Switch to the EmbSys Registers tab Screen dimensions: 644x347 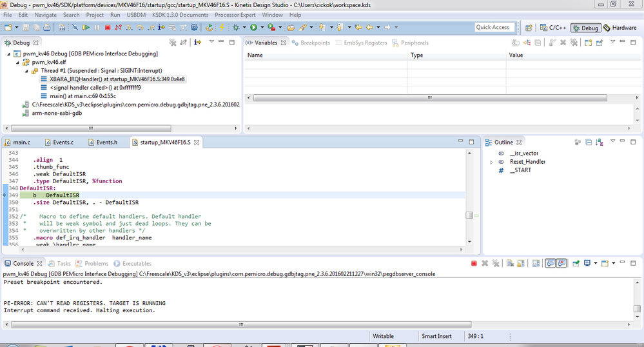tap(362, 43)
